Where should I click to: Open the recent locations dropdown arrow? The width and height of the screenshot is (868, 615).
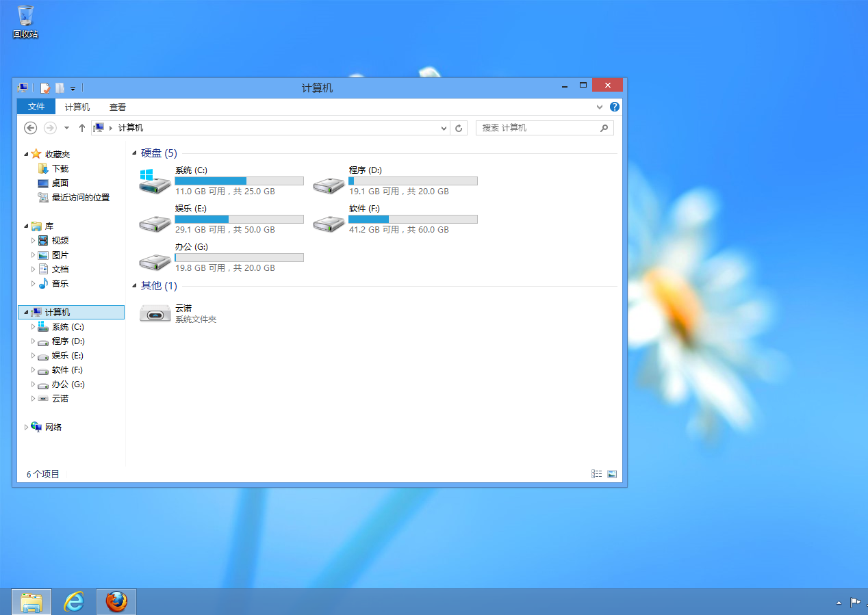pyautogui.click(x=66, y=128)
